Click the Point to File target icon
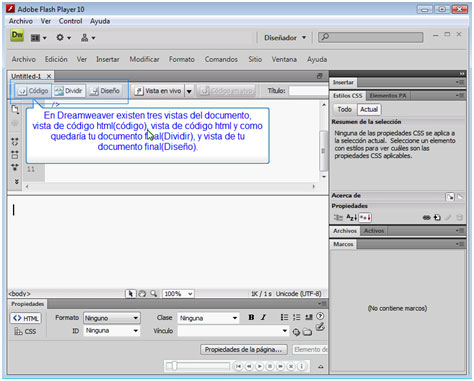The image size is (474, 381). (x=296, y=332)
